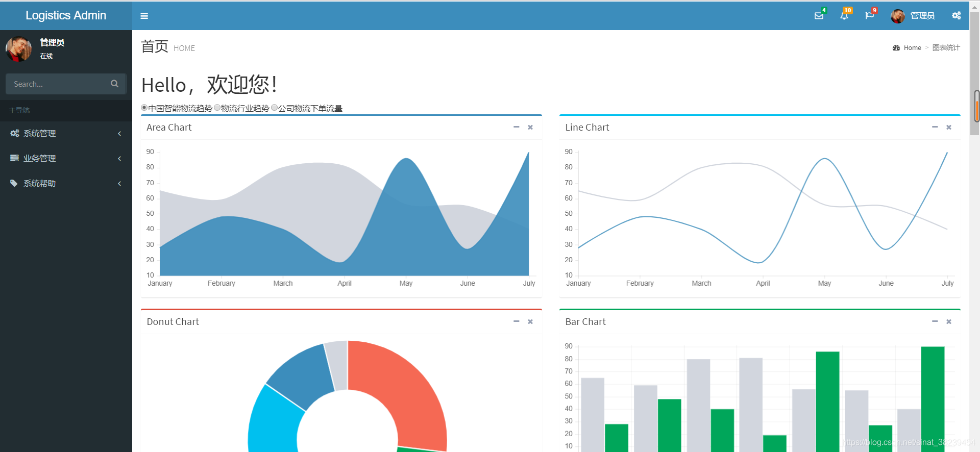Click the Logistics Admin logo link
This screenshot has height=452, width=980.
pyautogui.click(x=66, y=15)
